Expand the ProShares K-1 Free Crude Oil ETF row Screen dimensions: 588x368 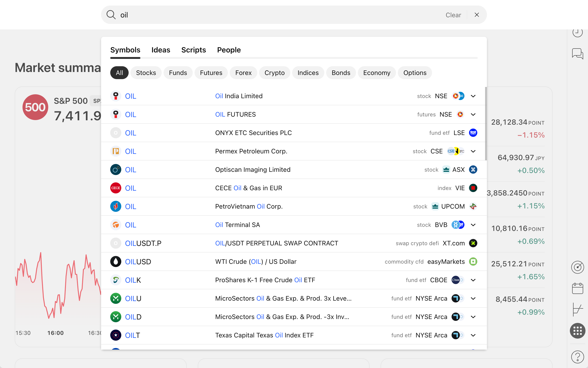473,280
